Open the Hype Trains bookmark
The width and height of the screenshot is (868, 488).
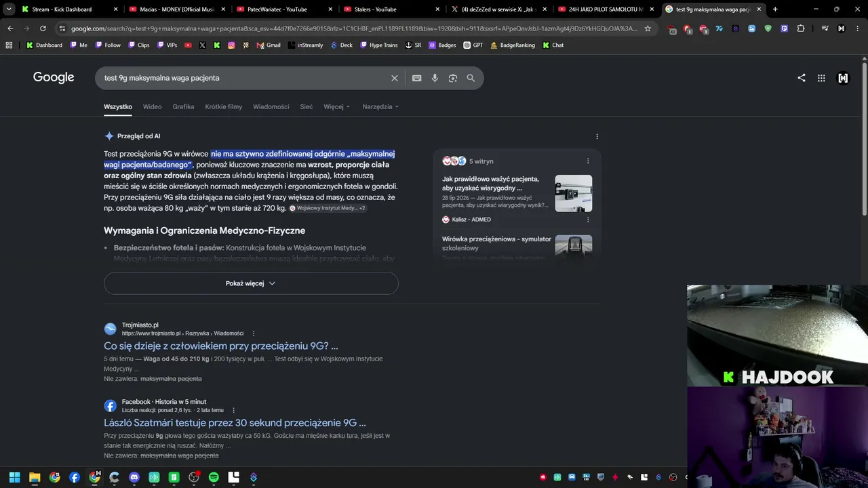(x=378, y=45)
